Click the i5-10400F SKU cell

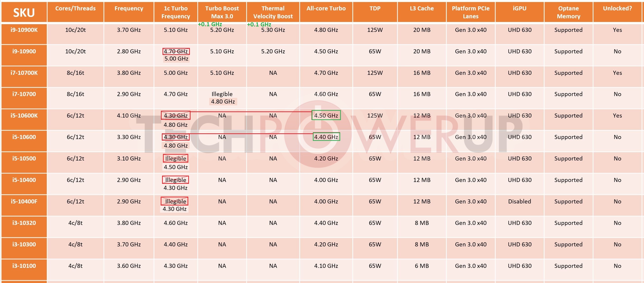coord(24,205)
